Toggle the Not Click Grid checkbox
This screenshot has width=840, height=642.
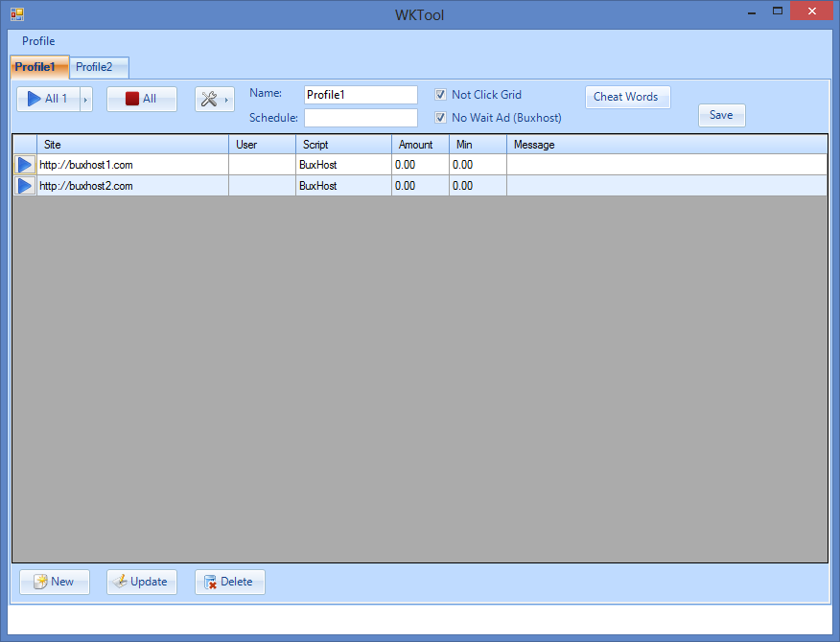click(x=441, y=95)
